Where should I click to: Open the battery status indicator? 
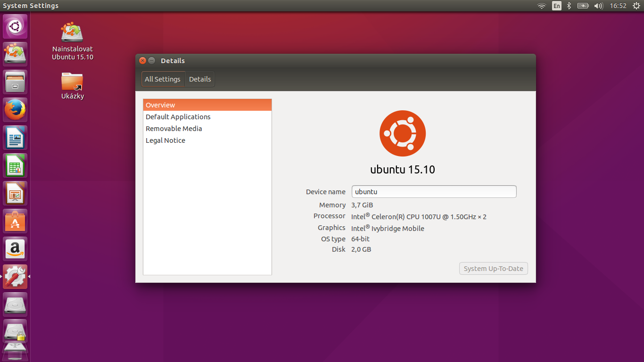pos(583,6)
